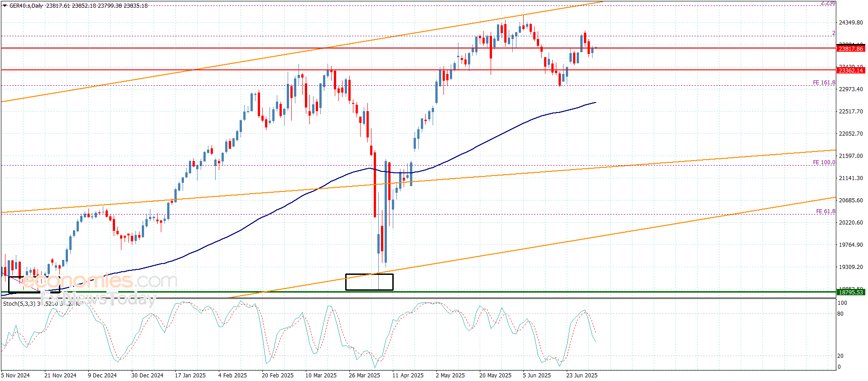868x381 pixels.
Task: Click the 17 Jan 2025 date label
Action: [190, 375]
